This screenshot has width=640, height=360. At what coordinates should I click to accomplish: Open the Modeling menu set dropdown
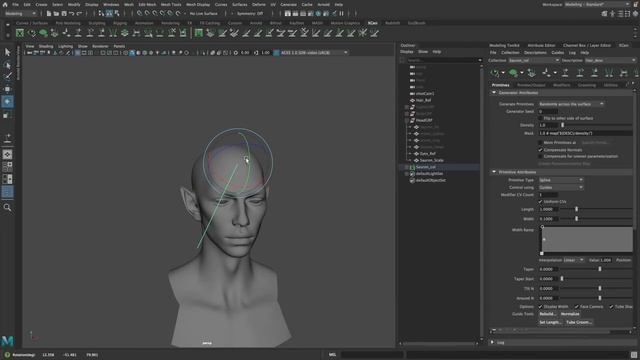[20, 13]
